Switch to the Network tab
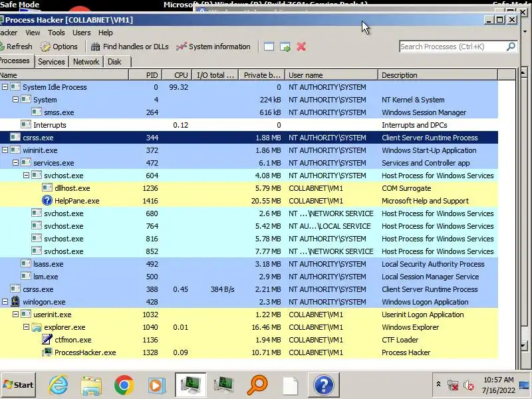This screenshot has height=399, width=532. 86,62
